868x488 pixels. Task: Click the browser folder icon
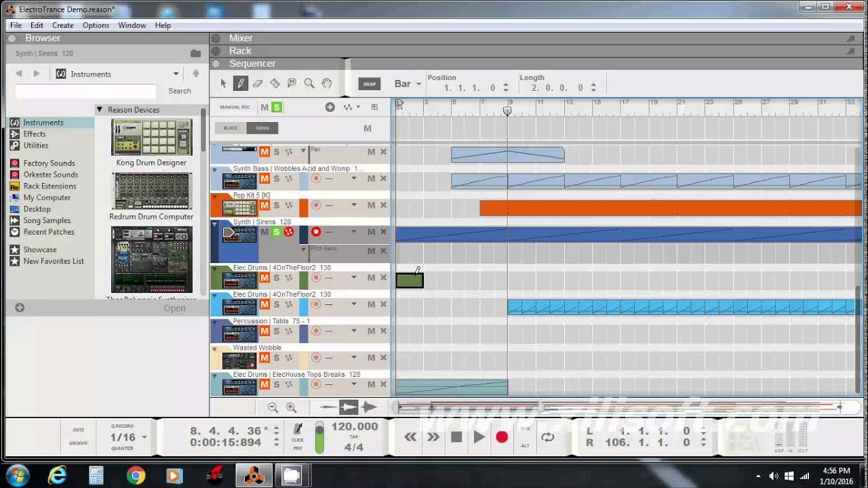point(196,54)
